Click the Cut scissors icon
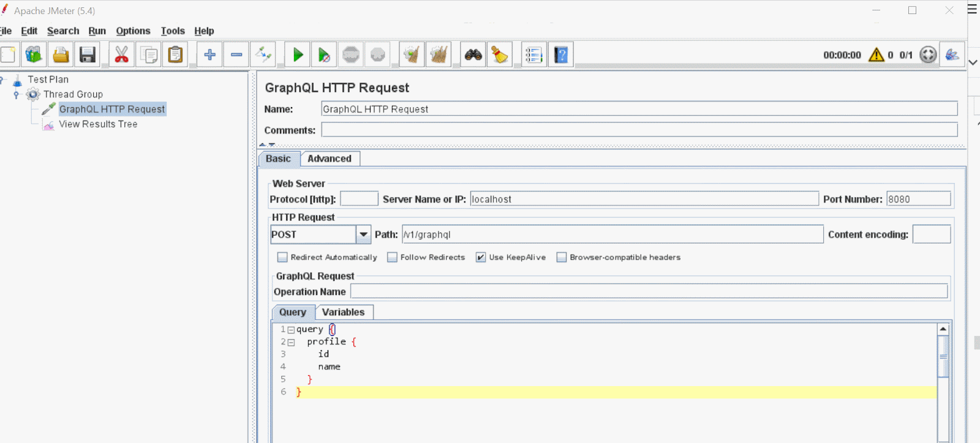The height and width of the screenshot is (443, 980). [122, 55]
